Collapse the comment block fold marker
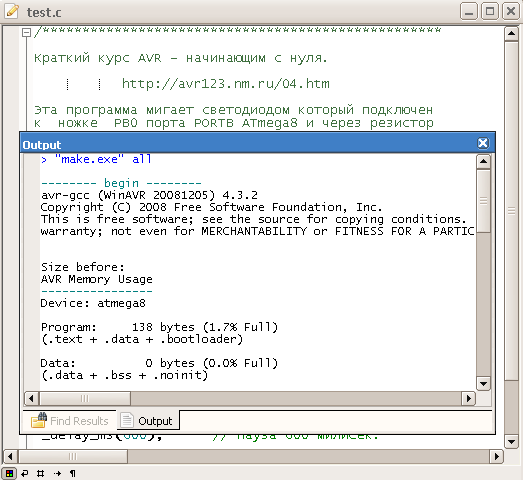The width and height of the screenshot is (523, 480). 26,32
